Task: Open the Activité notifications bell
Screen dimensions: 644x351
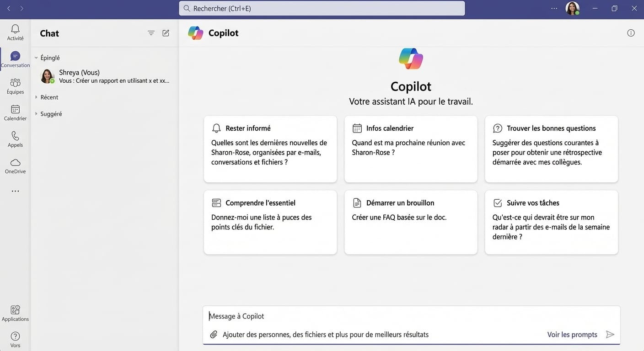Action: coord(15,31)
